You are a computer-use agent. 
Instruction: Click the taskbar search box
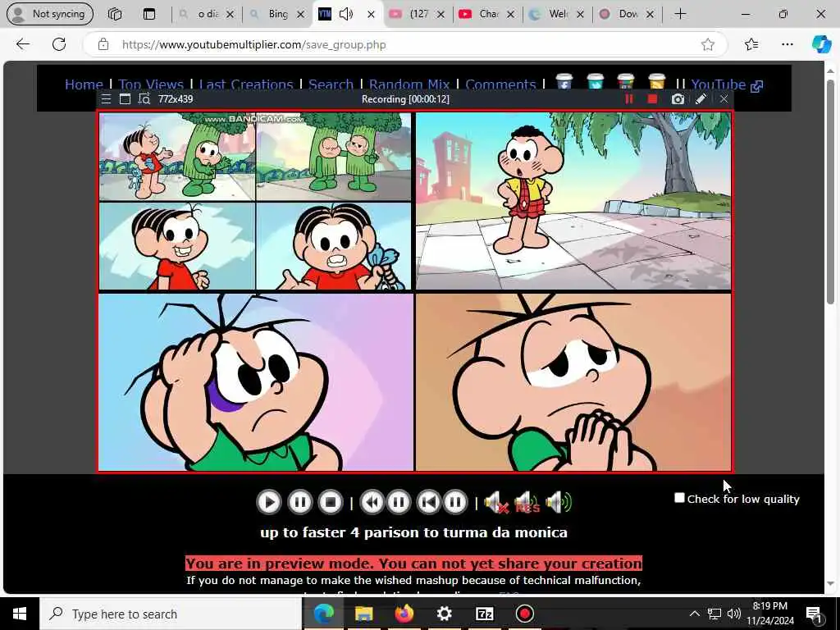pos(171,614)
